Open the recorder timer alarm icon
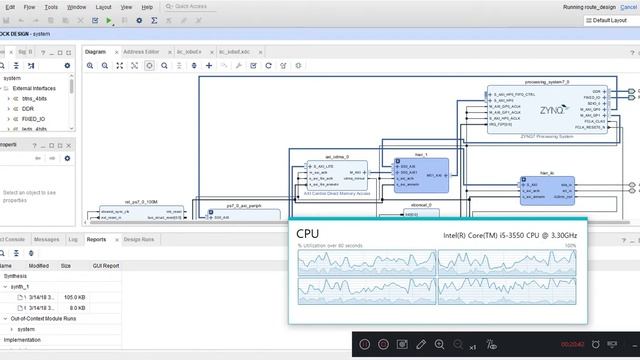The image size is (640, 360). coord(596,344)
